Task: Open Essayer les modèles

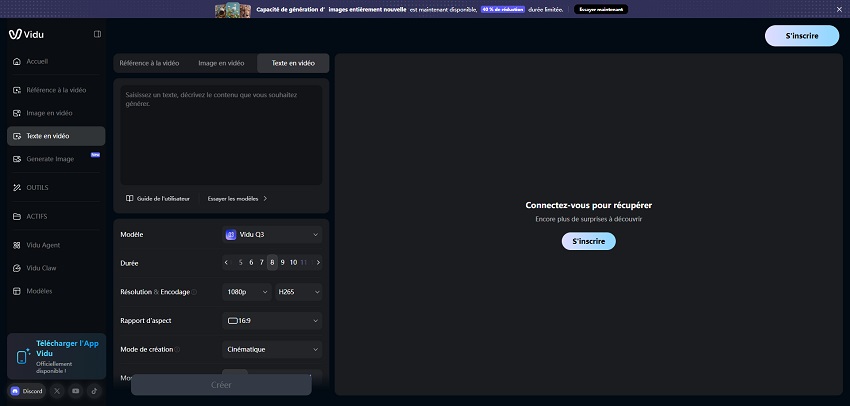Action: tap(237, 198)
